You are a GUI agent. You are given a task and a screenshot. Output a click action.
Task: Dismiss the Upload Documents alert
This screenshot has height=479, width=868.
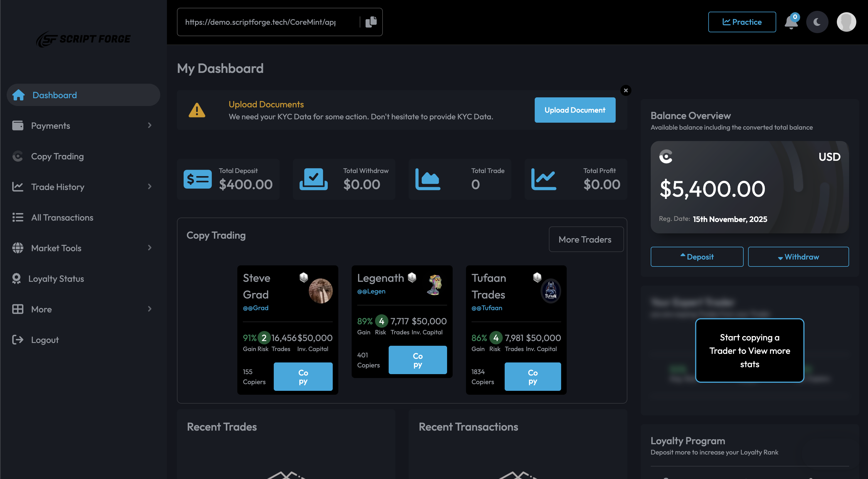pyautogui.click(x=626, y=90)
